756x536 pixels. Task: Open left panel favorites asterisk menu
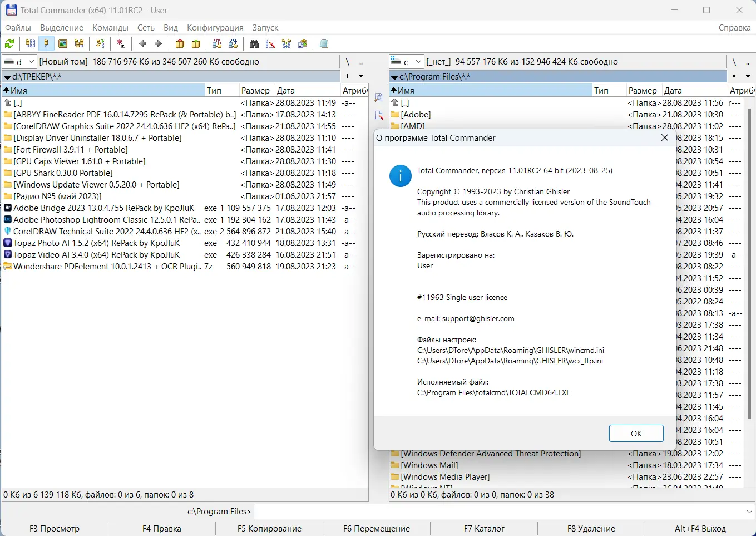click(x=348, y=76)
